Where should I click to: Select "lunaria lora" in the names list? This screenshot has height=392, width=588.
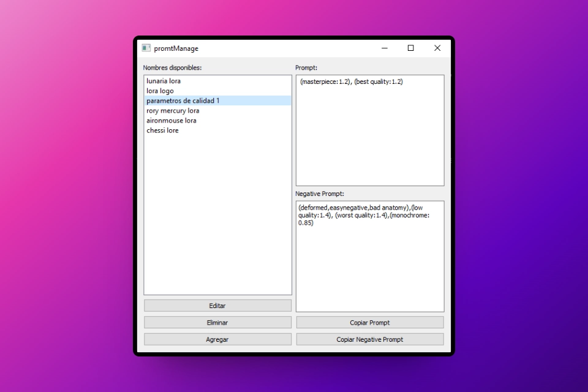[x=164, y=80]
